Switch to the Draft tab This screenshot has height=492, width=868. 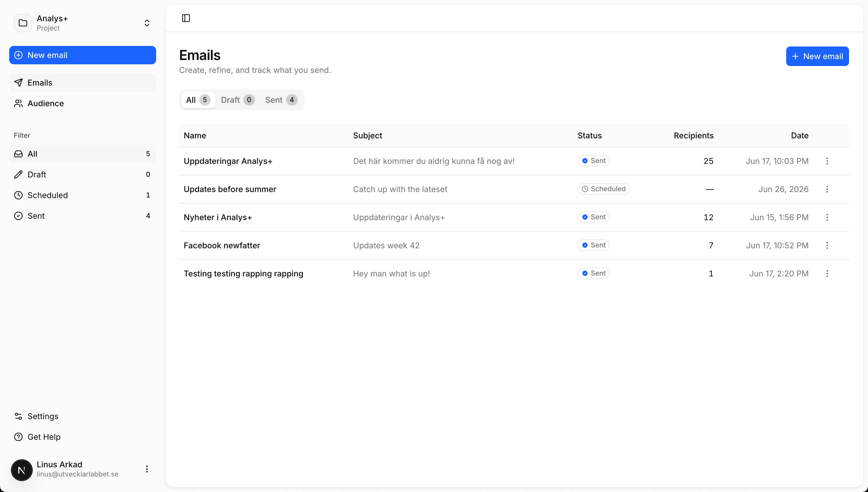point(238,100)
